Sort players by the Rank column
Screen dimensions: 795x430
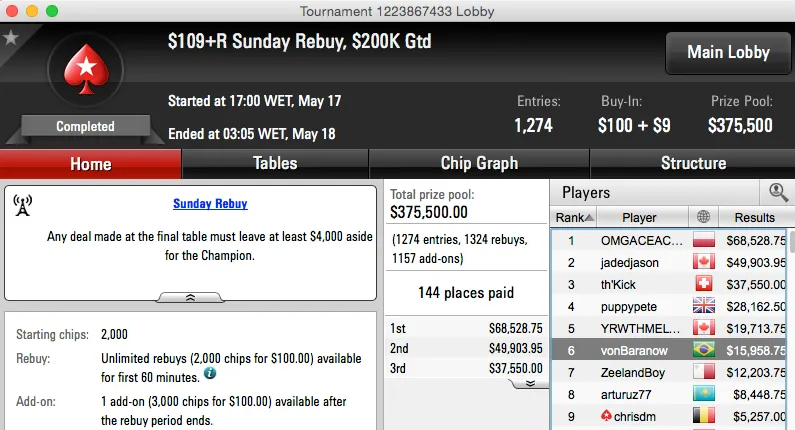point(574,217)
